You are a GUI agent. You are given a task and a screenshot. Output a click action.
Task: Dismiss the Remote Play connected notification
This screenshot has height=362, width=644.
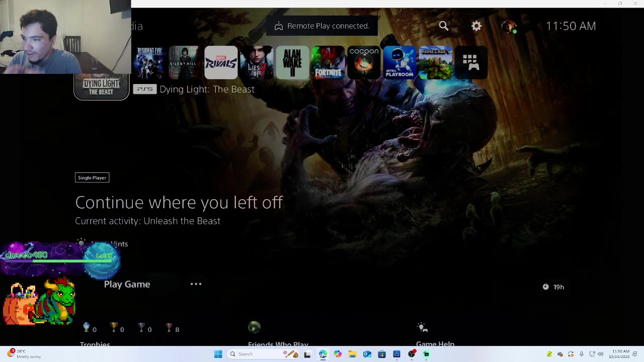coord(322,26)
